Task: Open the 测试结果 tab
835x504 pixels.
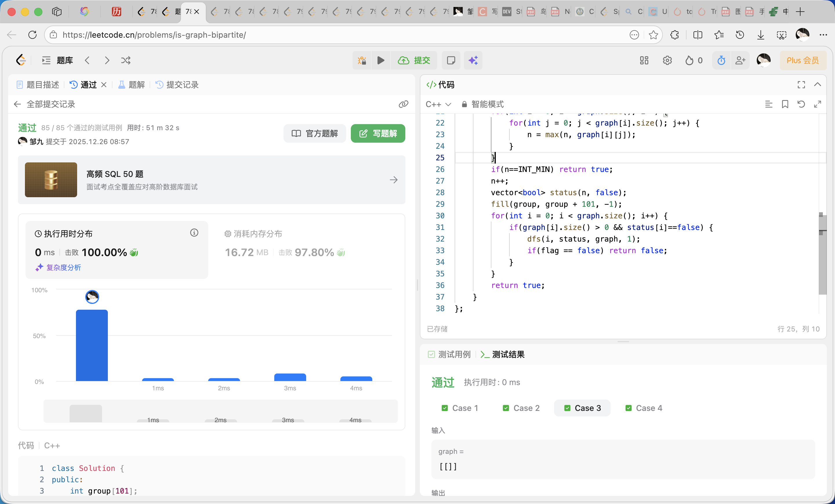Action: pyautogui.click(x=508, y=355)
